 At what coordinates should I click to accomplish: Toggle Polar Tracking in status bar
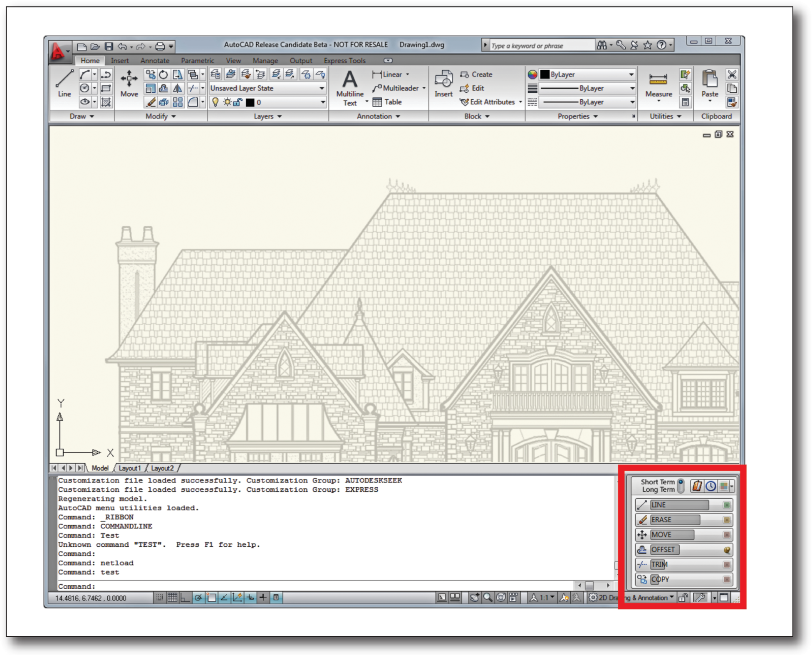[198, 598]
